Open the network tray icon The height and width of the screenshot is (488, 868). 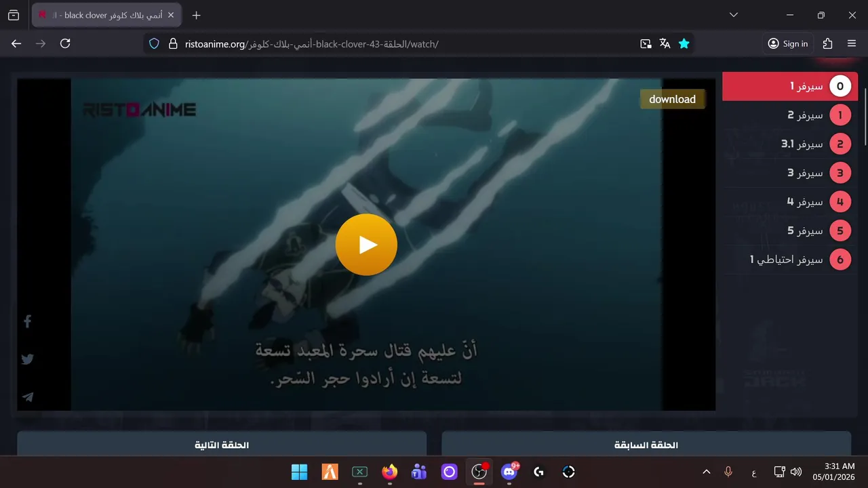[x=780, y=472]
